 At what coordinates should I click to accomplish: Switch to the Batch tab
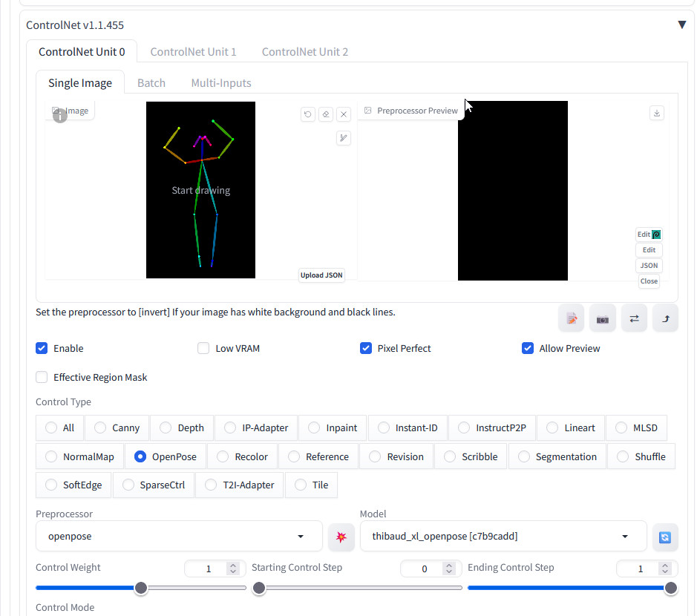(151, 82)
